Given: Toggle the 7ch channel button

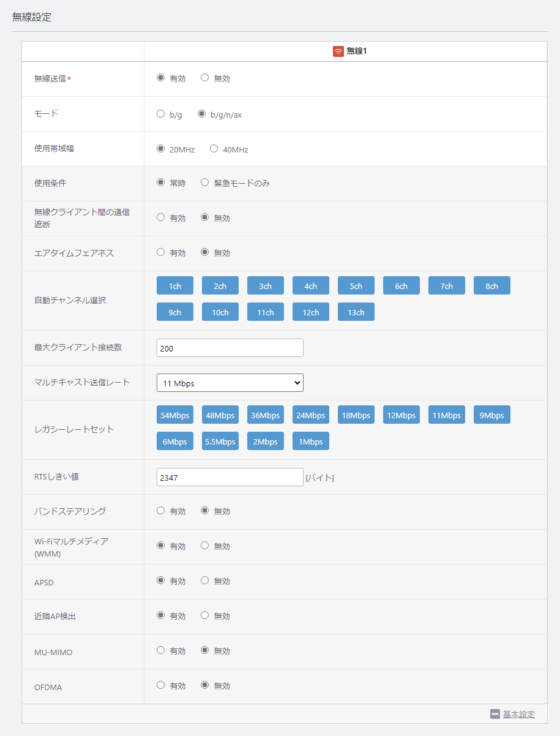Looking at the screenshot, I should coord(447,285).
